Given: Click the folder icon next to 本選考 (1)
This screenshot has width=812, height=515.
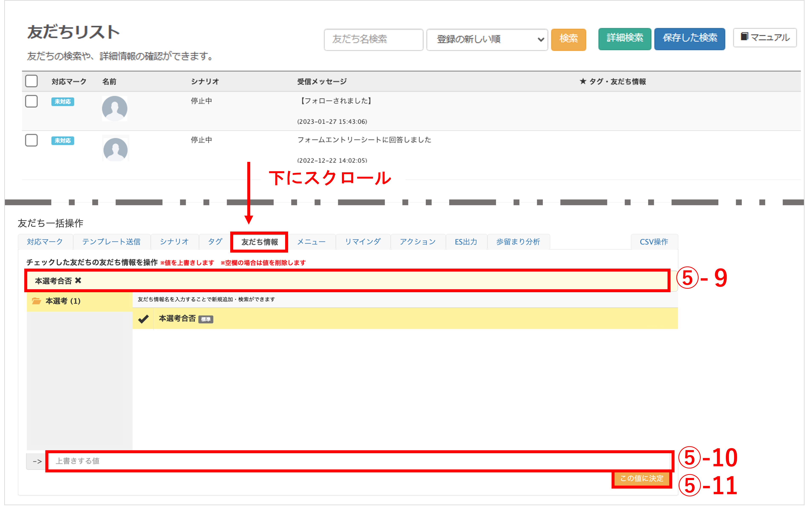Looking at the screenshot, I should tap(36, 301).
